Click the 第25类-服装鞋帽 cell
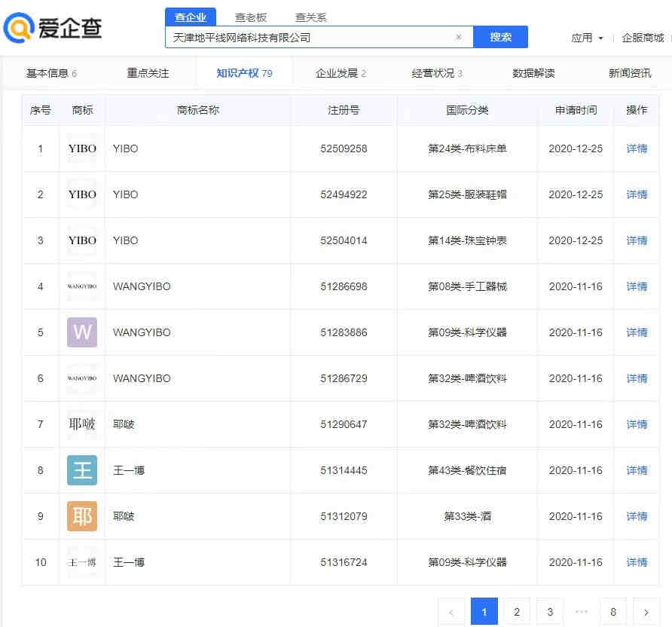 [x=467, y=194]
